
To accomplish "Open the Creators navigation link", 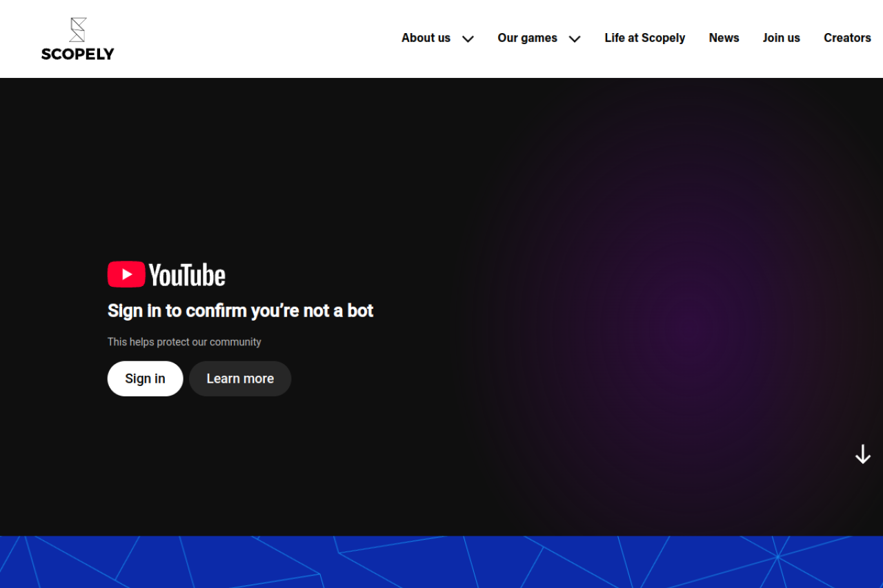I will coord(847,38).
